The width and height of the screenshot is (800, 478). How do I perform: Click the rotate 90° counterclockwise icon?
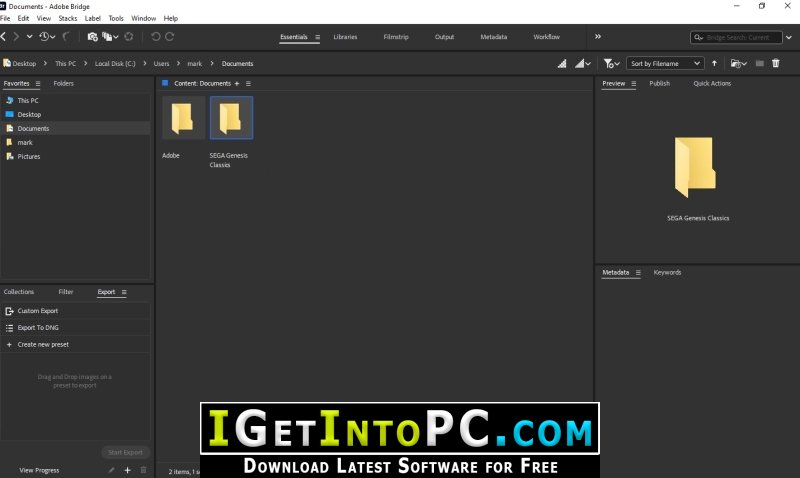pyautogui.click(x=155, y=37)
